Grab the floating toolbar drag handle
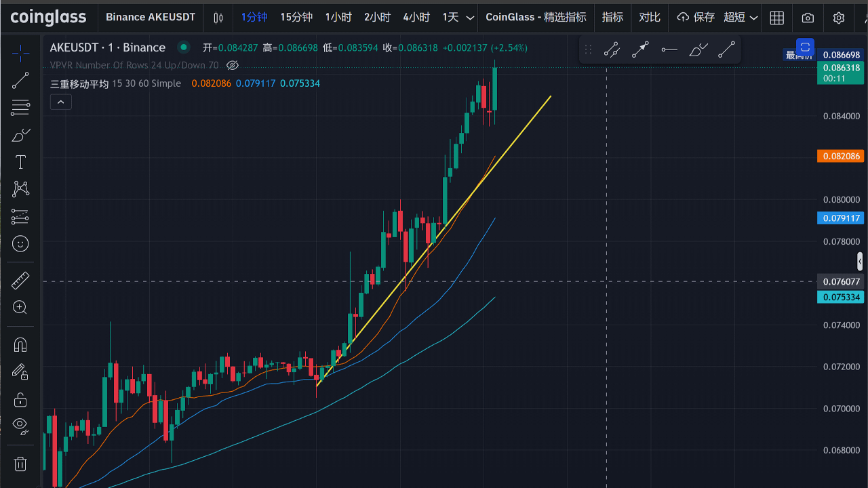The width and height of the screenshot is (868, 488). click(588, 49)
